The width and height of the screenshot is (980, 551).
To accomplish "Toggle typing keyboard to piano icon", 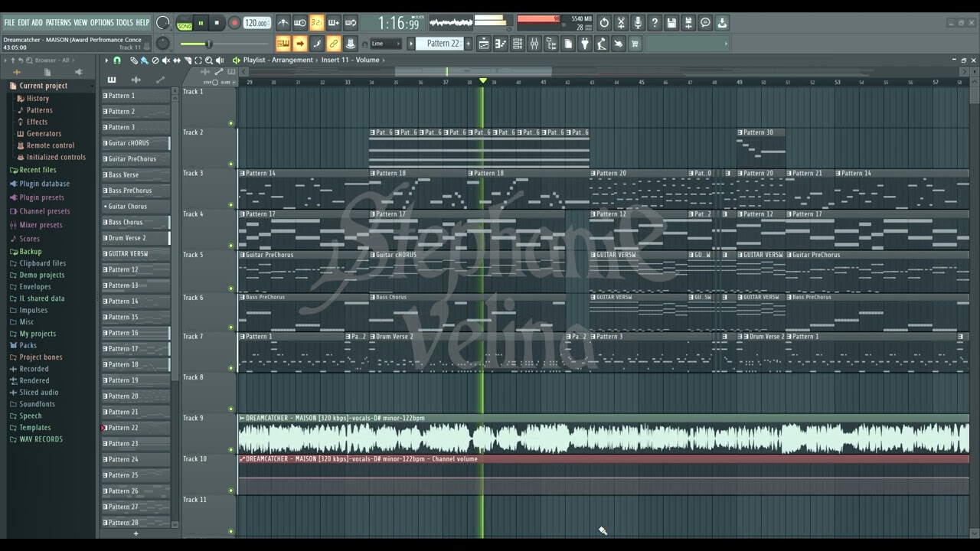I will [x=283, y=44].
